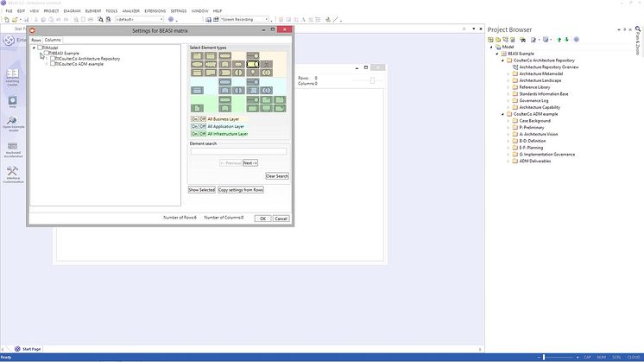The width and height of the screenshot is (644, 362).
Task: Click the Help icon in the sidebar
Action: pos(12,102)
